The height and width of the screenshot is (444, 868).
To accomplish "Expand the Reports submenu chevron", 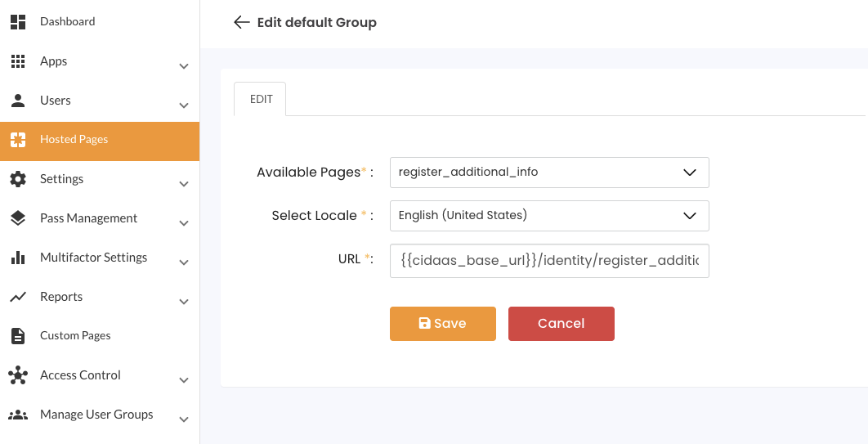I will coord(184,302).
